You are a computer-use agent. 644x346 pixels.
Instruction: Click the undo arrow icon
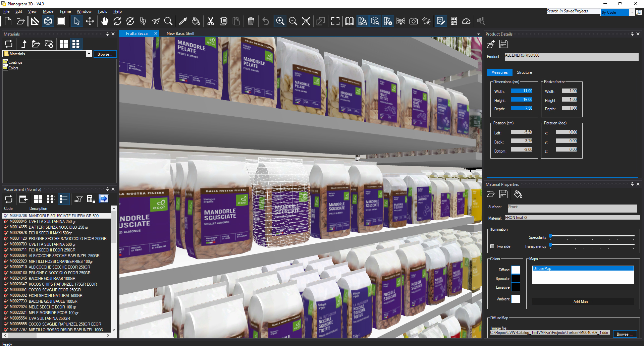266,21
